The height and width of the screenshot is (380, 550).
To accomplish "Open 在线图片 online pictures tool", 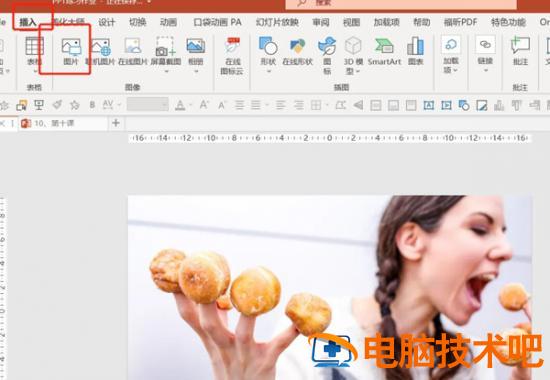I will pyautogui.click(x=133, y=51).
